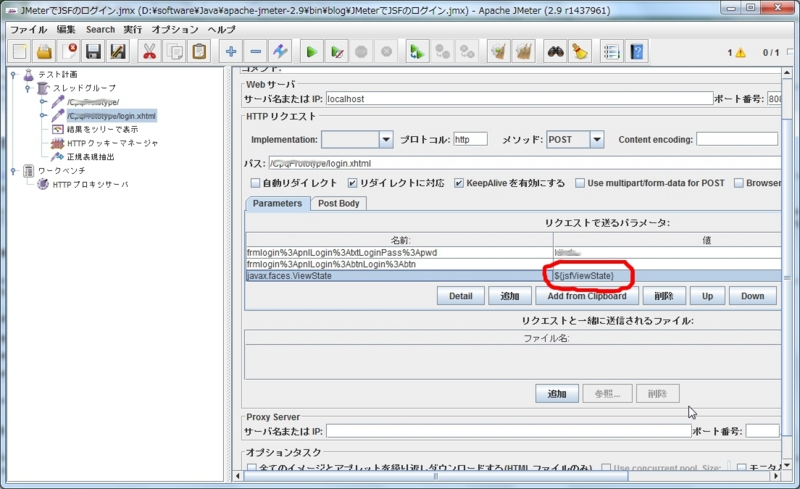Screen dimensions: 800x489
Task: Click the grey Stop icon
Action: (361, 52)
